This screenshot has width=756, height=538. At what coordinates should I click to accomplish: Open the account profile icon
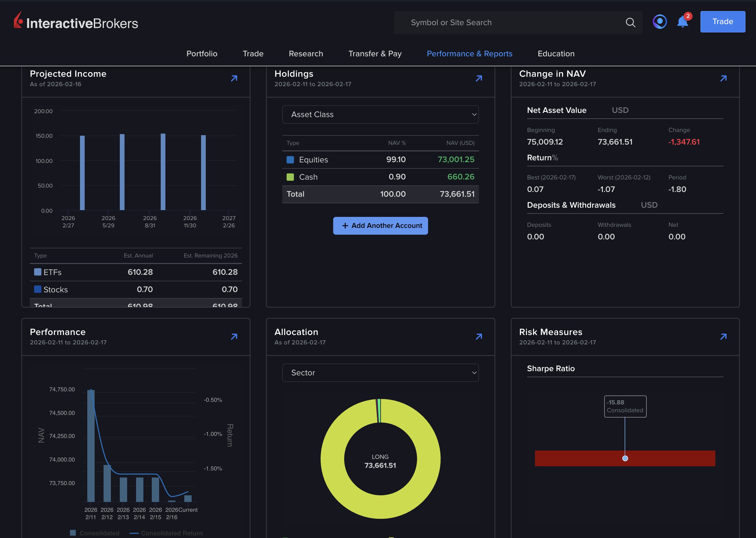pos(660,21)
